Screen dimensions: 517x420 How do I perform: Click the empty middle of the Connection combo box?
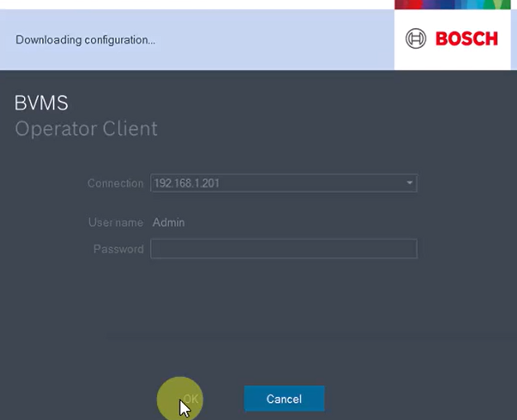point(314,184)
